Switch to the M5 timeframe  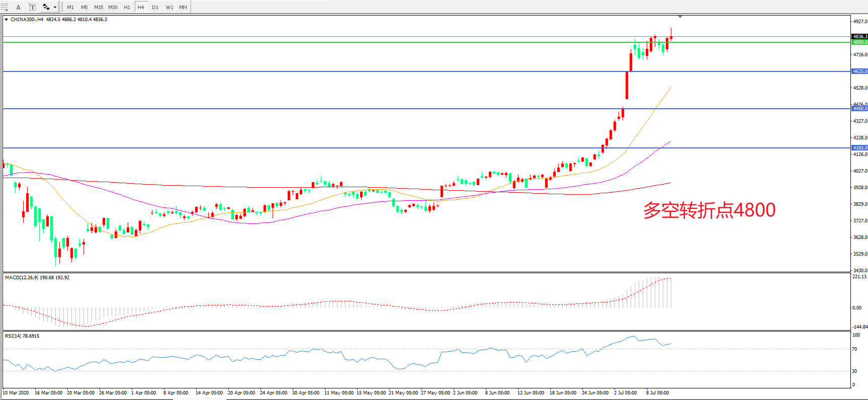click(84, 7)
